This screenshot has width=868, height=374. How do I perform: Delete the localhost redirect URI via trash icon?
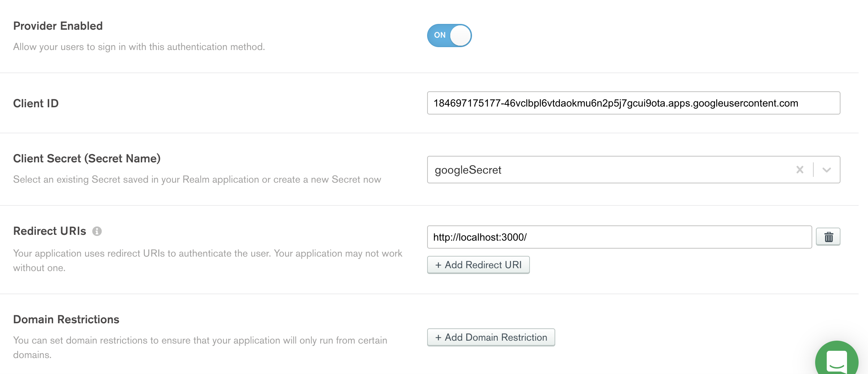click(829, 237)
